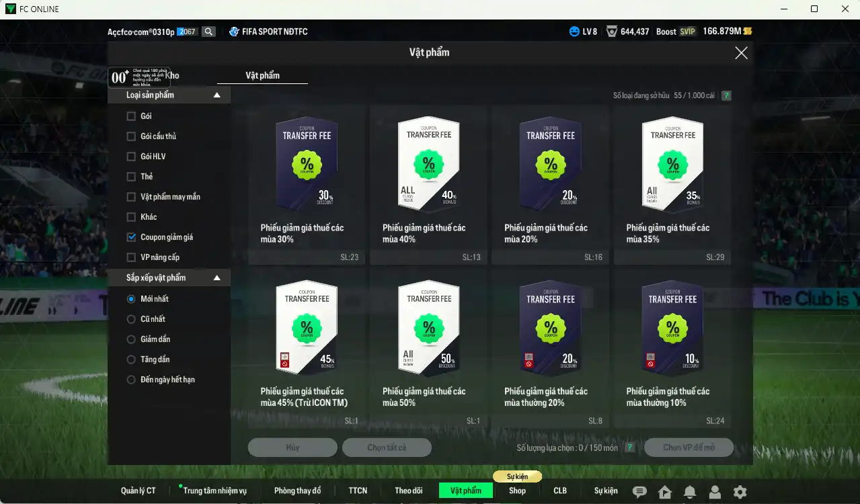Click the LV 8 level face icon
This screenshot has width=860, height=504.
pos(574,32)
